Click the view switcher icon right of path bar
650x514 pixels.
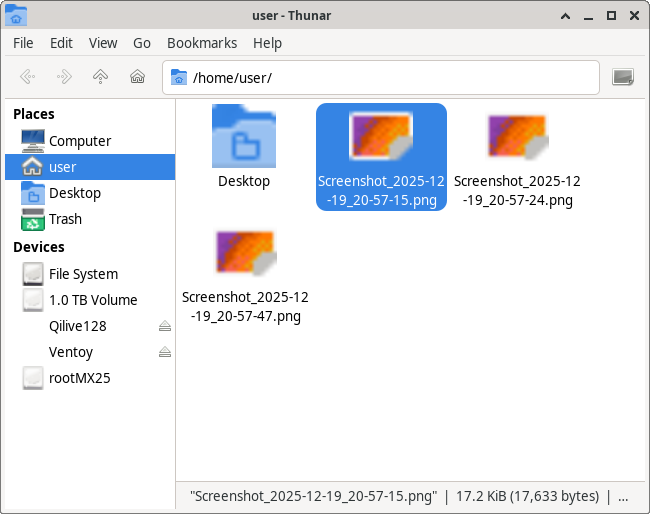click(x=623, y=77)
